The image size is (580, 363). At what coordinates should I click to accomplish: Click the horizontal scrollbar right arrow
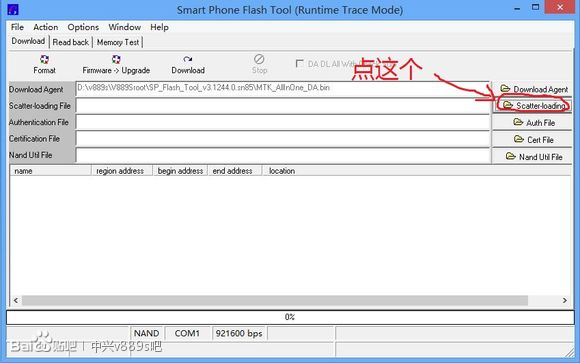pos(565,300)
